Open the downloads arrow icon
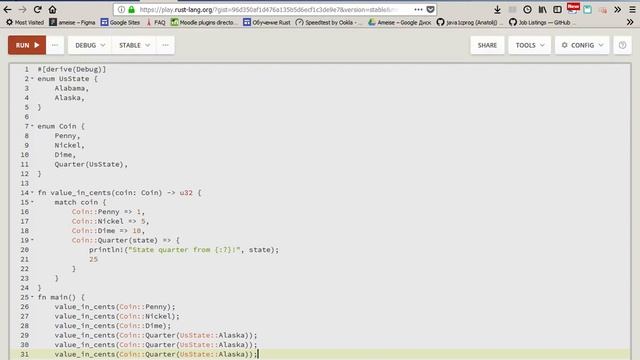Viewport: 640px width, 360px height. (497, 9)
